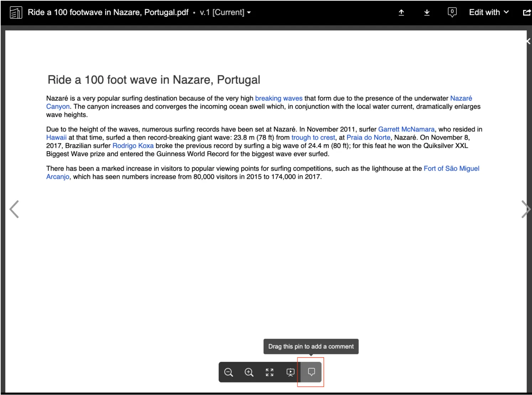
Task: Open the breaking waves link
Action: (278, 98)
